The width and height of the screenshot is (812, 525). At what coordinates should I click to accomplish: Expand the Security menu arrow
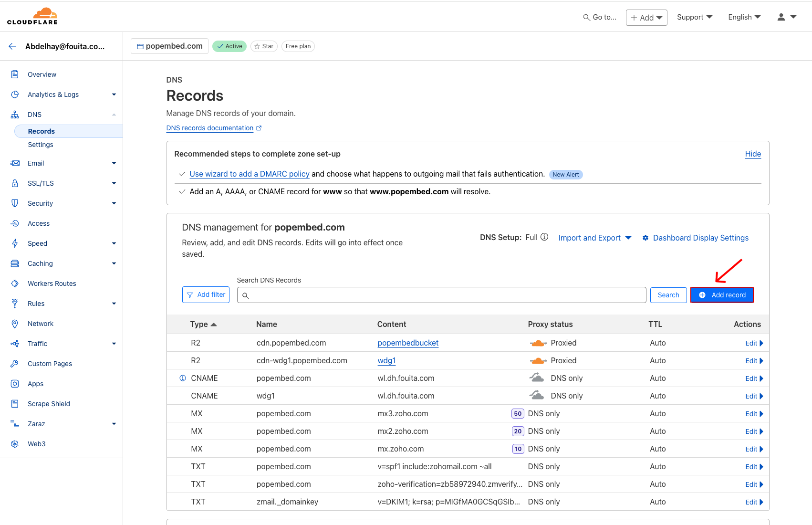click(x=114, y=203)
